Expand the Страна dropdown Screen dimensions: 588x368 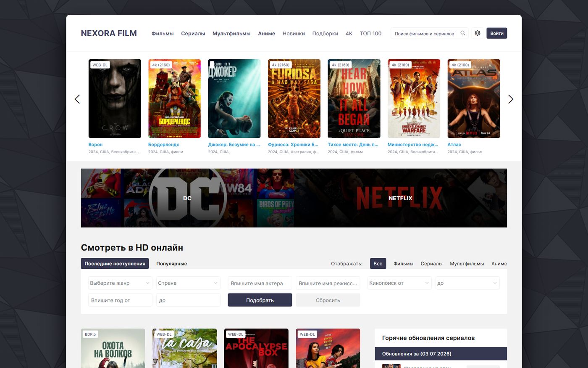188,283
